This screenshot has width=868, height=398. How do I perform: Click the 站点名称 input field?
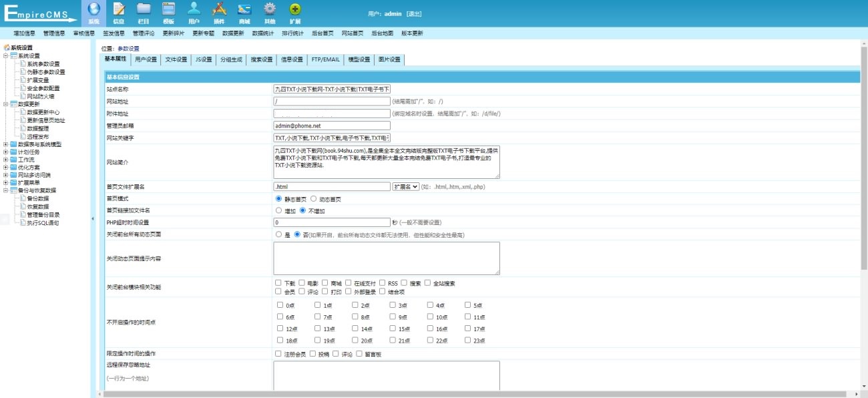[332, 89]
